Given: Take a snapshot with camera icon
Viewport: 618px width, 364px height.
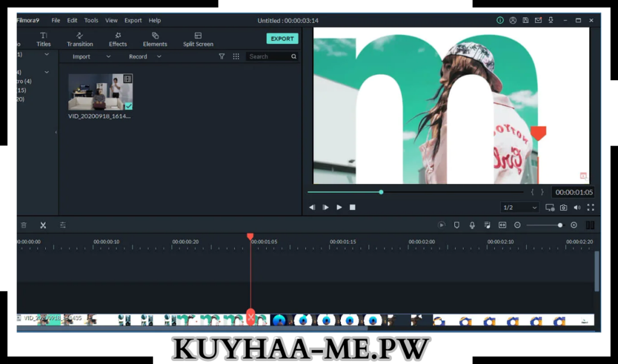Looking at the screenshot, I should (x=564, y=208).
